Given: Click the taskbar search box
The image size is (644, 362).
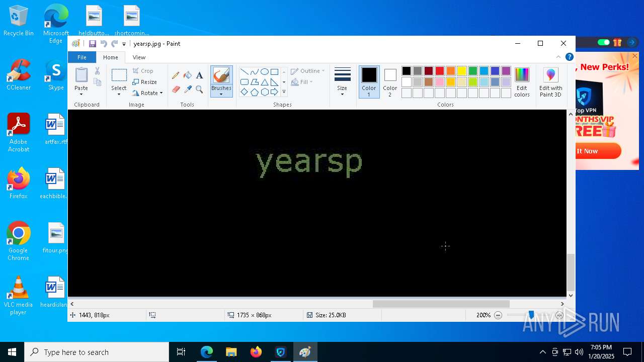Looking at the screenshot, I should coord(97,352).
